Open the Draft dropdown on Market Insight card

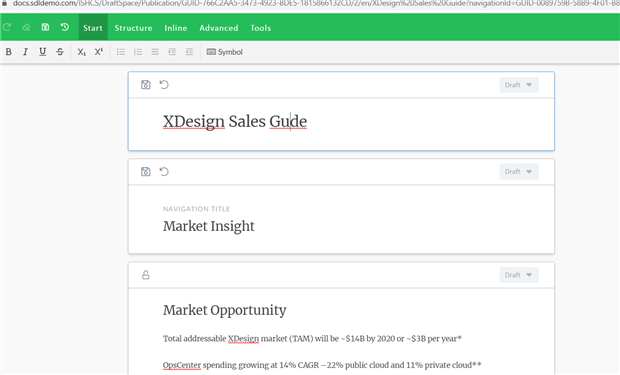(519, 172)
